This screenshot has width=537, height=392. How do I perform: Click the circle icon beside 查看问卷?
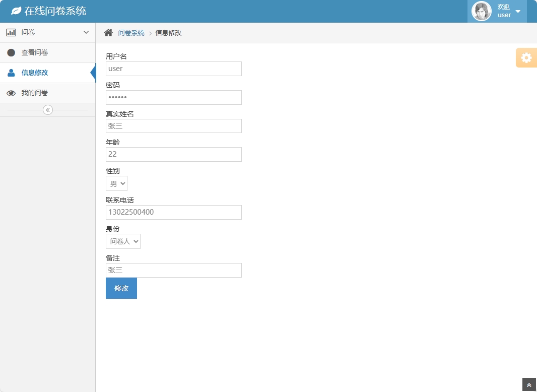[11, 52]
